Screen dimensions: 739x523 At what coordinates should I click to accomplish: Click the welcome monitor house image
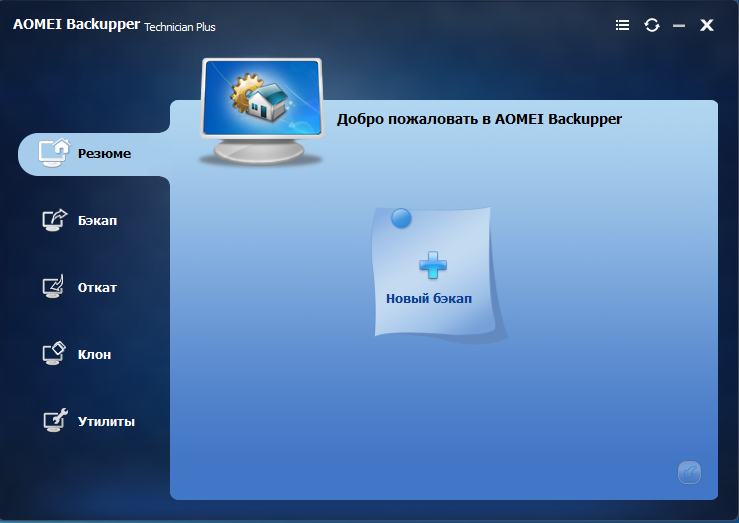[x=262, y=112]
